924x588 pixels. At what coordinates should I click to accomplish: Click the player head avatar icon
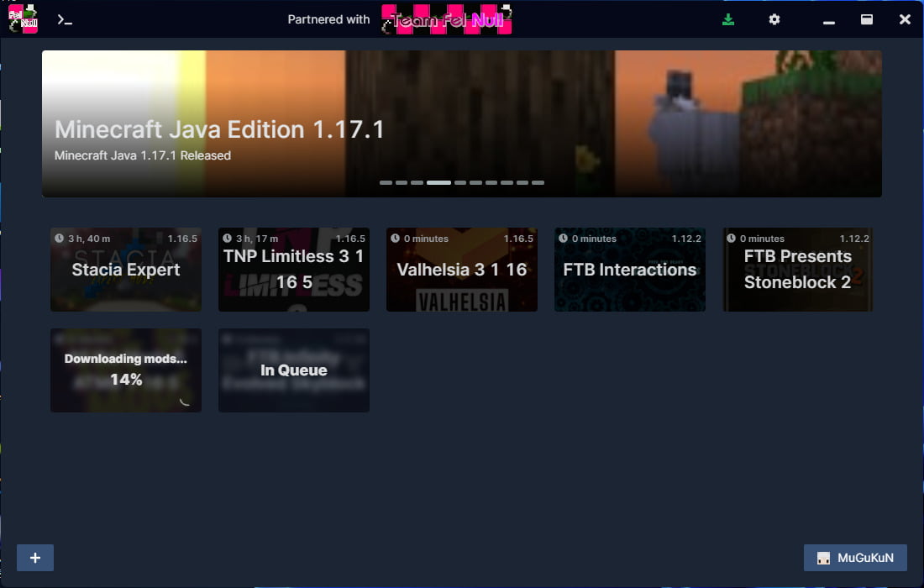click(823, 558)
